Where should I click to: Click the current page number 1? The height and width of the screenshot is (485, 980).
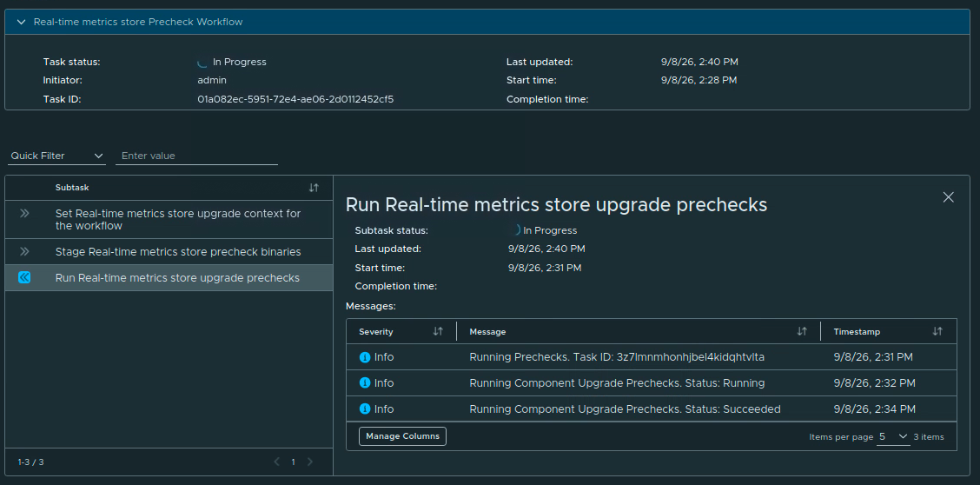(x=293, y=462)
